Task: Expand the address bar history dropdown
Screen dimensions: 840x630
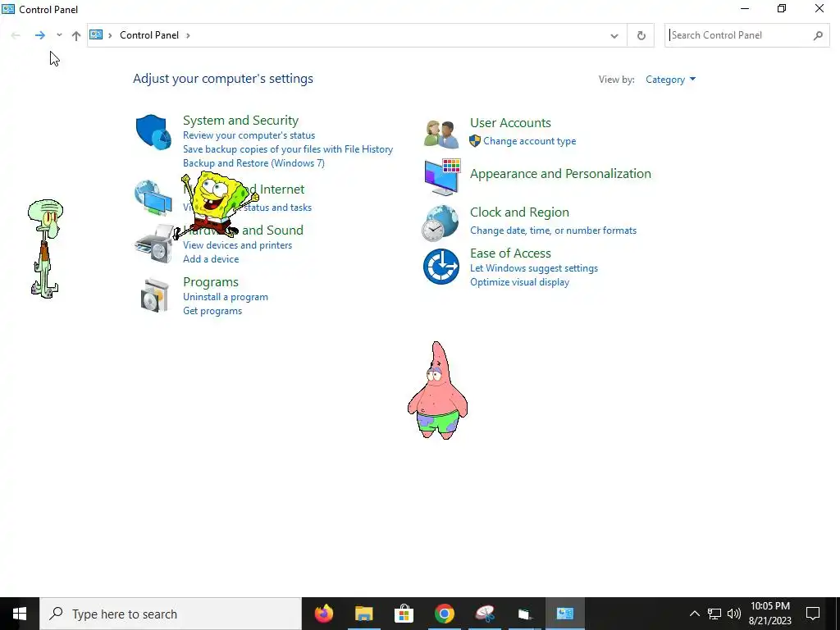Action: pyautogui.click(x=614, y=36)
